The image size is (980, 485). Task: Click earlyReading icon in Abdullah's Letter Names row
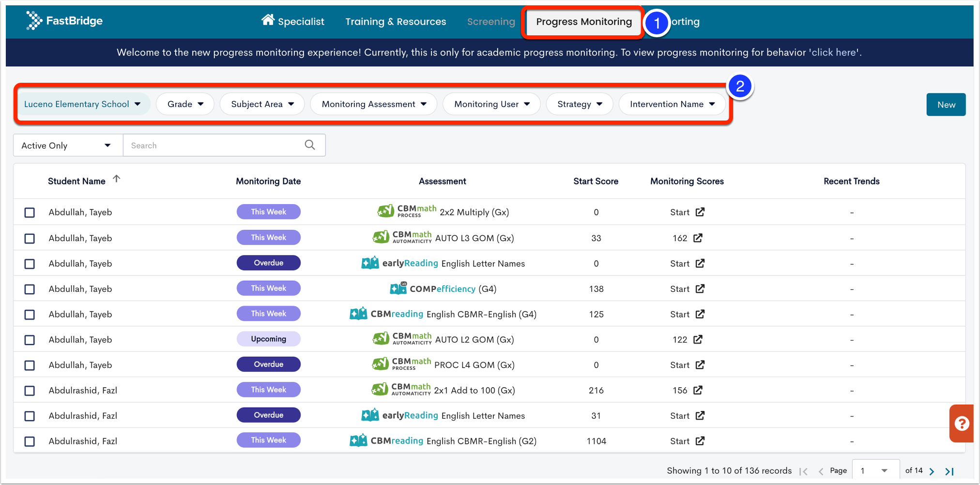[370, 263]
